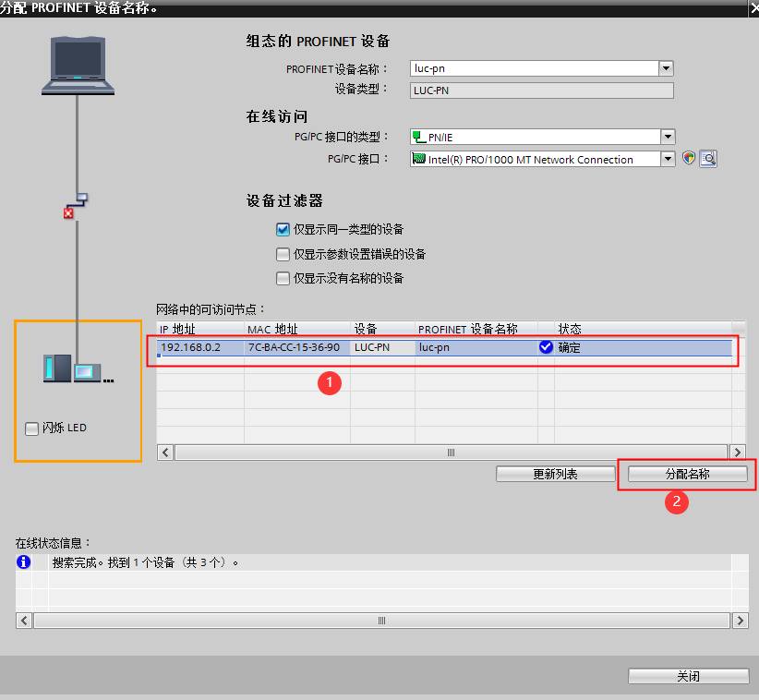Open the interface properties magnifier icon
The width and height of the screenshot is (759, 700).
(x=708, y=159)
